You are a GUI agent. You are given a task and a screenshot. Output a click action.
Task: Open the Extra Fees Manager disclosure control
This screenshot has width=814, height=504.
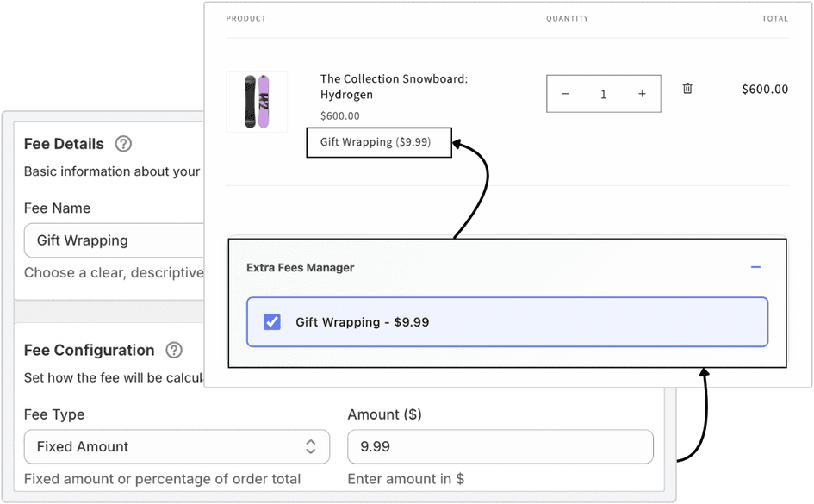click(755, 268)
